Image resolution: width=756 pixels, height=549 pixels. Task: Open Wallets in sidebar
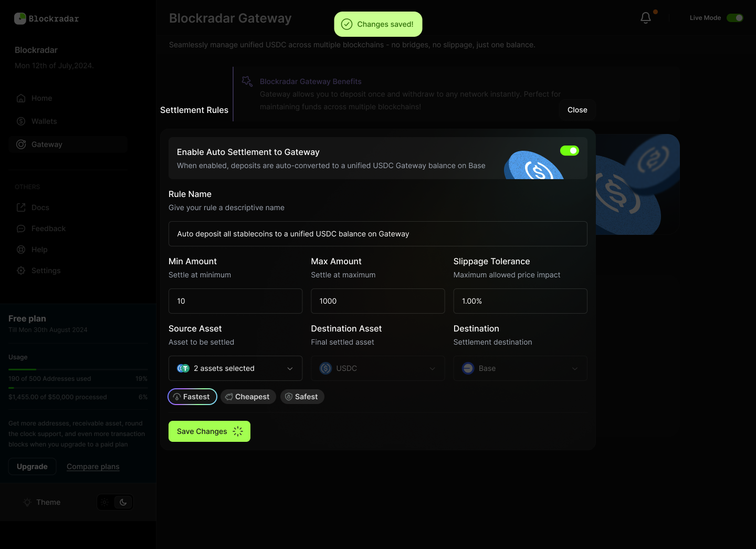[x=68, y=121]
